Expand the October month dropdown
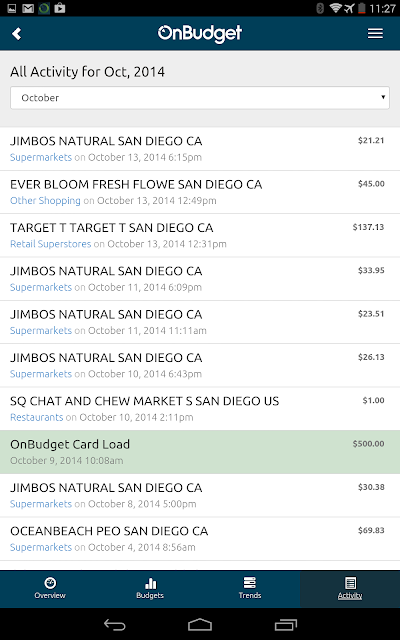This screenshot has width=400, height=640. pos(200,98)
